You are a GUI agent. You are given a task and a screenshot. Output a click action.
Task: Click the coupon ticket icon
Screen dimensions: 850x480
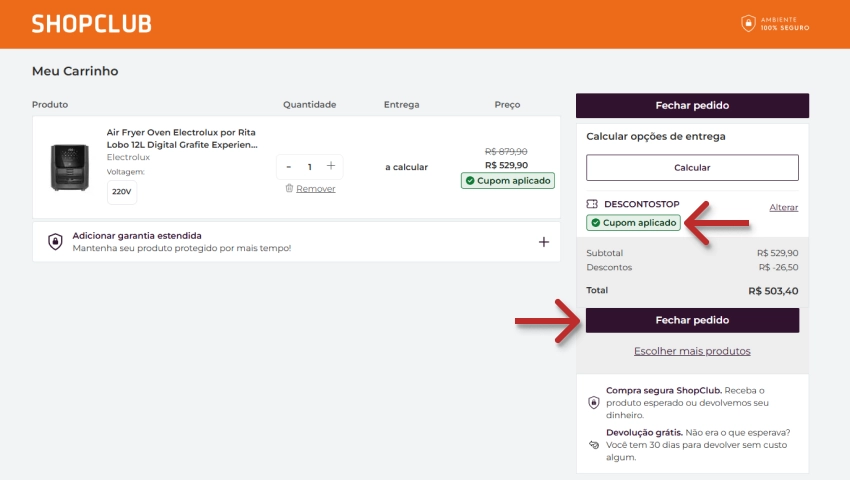[x=593, y=203]
